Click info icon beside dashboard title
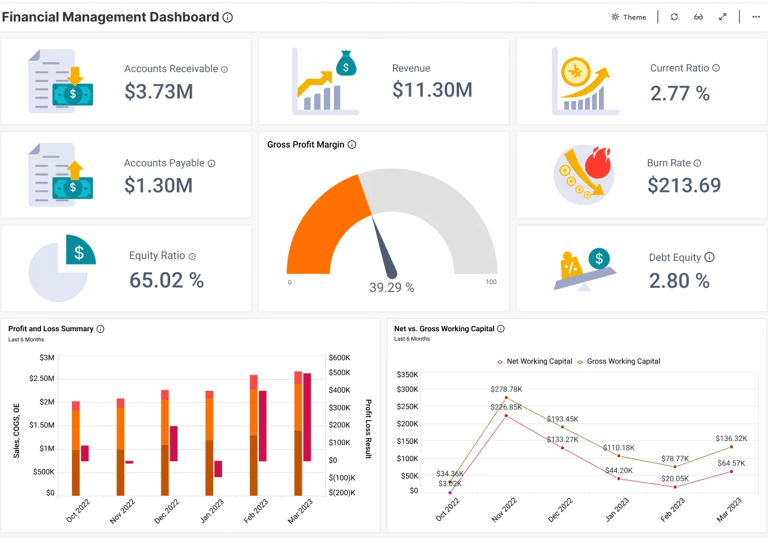This screenshot has height=538, width=768. pos(227,17)
